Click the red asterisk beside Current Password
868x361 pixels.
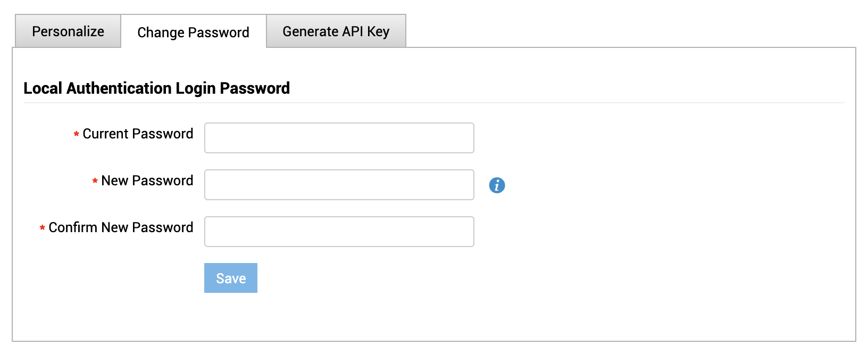pyautogui.click(x=76, y=135)
